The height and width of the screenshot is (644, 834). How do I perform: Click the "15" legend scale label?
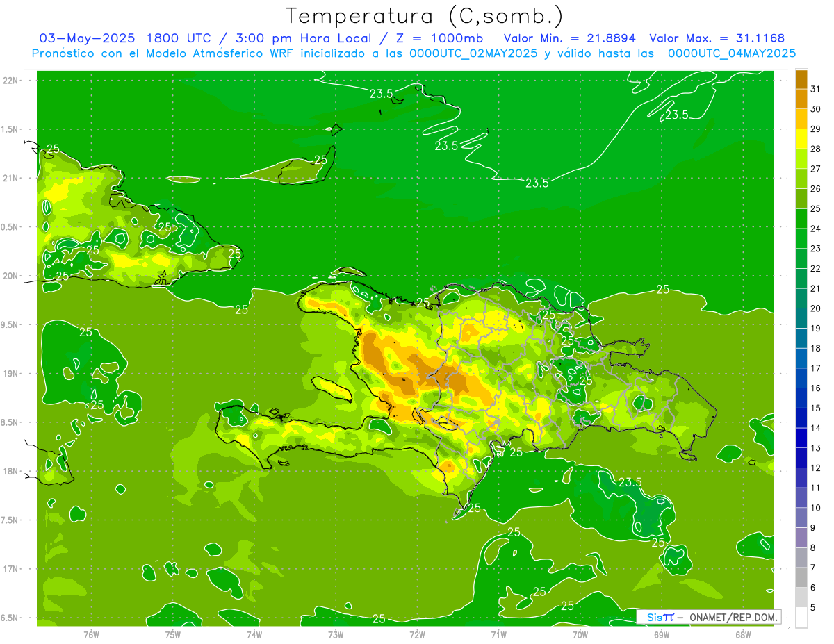(x=816, y=408)
